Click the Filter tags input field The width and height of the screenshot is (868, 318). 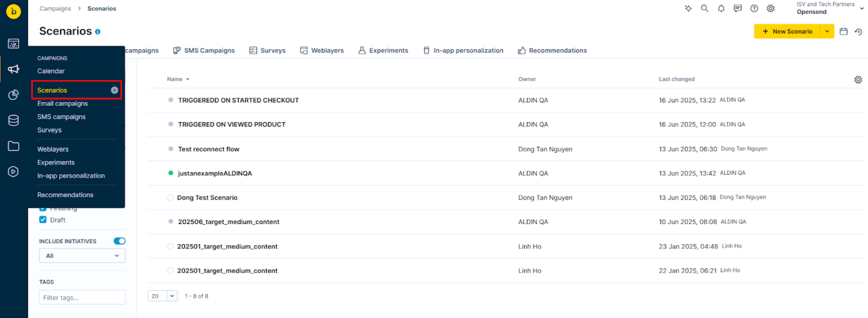pos(82,297)
